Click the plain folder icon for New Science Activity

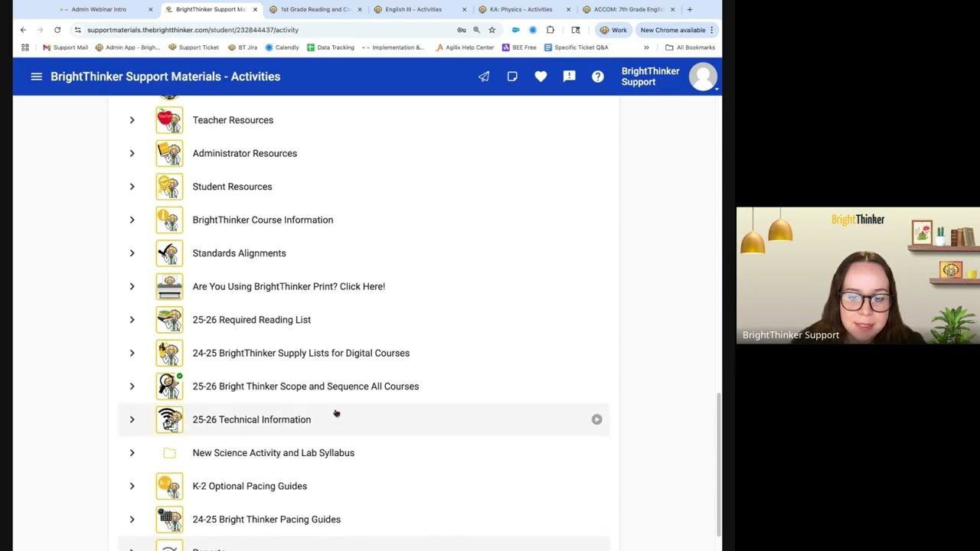point(169,453)
